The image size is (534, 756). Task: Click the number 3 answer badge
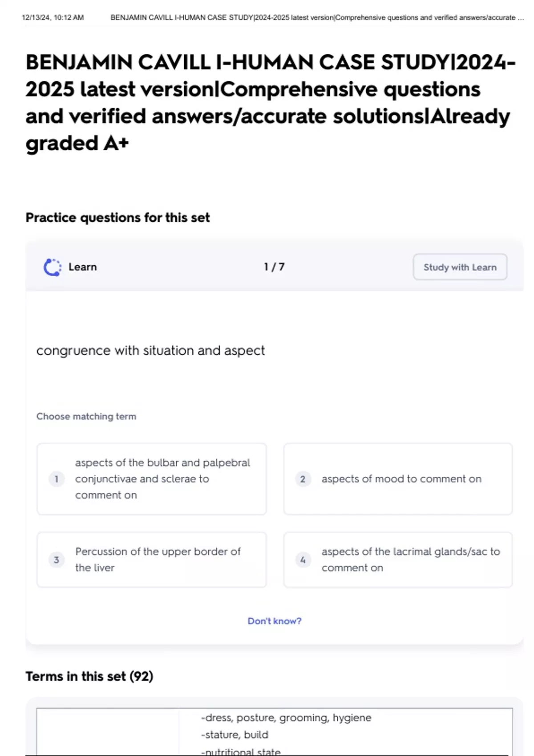(57, 559)
